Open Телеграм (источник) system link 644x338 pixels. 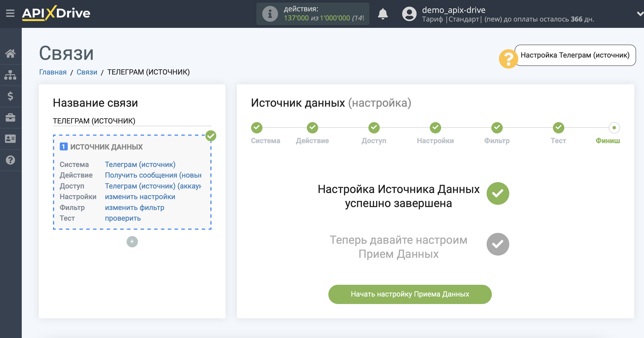pyautogui.click(x=140, y=165)
